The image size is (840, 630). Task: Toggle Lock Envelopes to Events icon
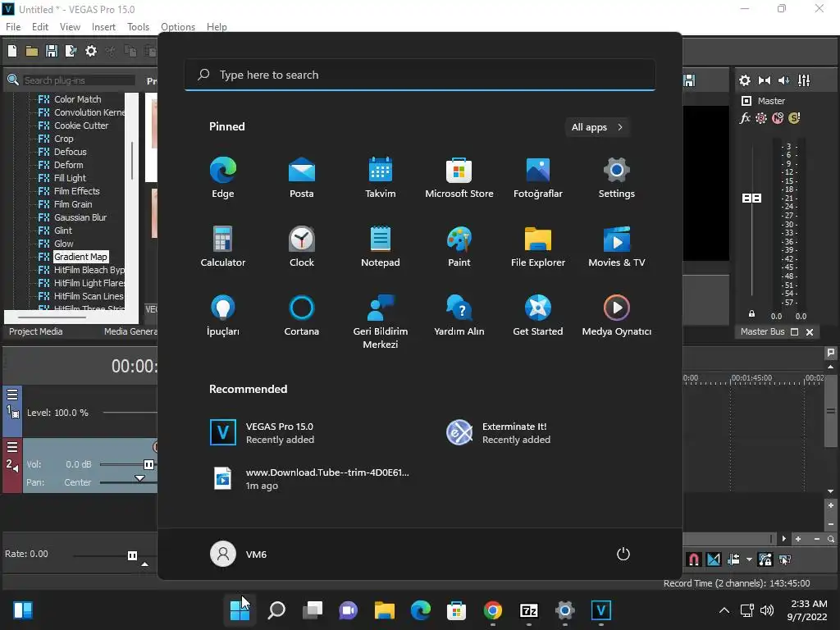[765, 559]
